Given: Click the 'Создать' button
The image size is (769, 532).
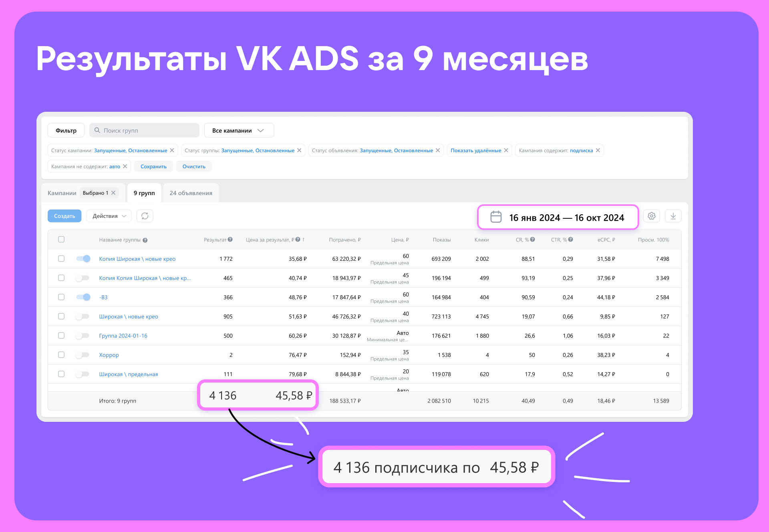Looking at the screenshot, I should (x=64, y=216).
